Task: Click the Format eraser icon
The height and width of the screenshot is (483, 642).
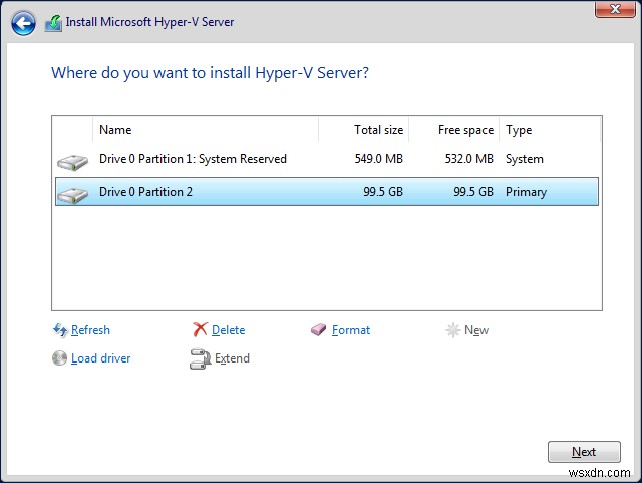Action: click(320, 330)
